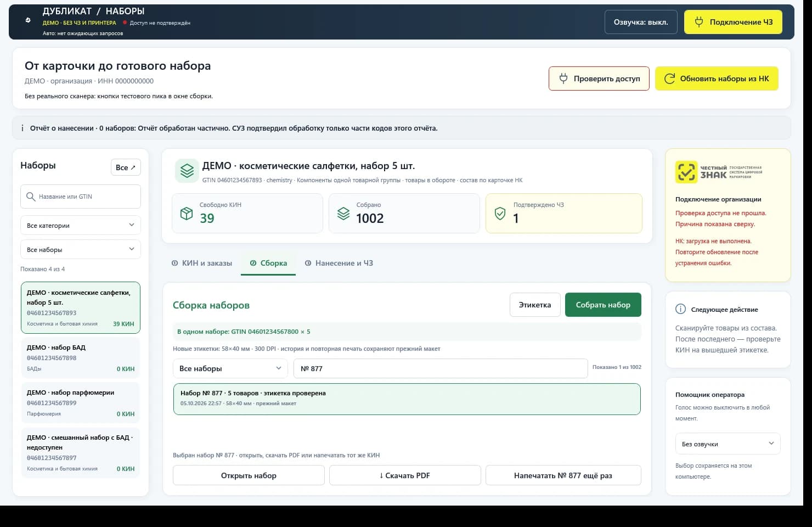Click the Обновить наборы из НК button
The image size is (812, 527).
click(717, 79)
